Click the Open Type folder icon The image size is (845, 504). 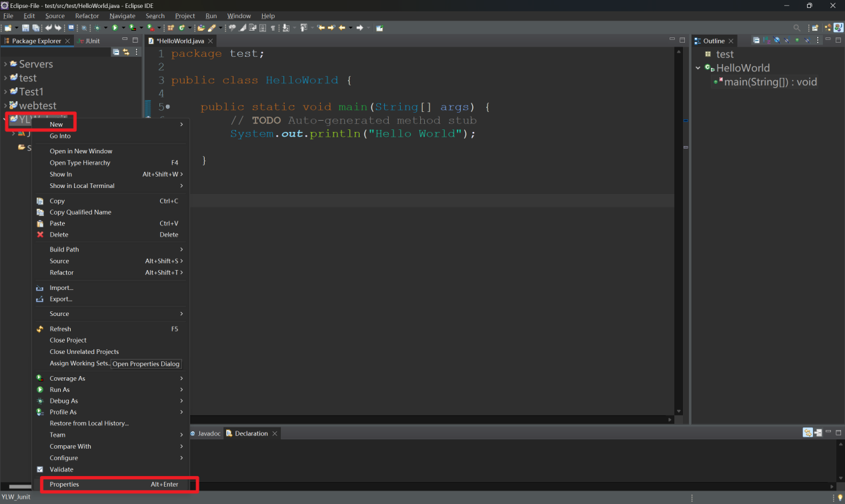pos(201,28)
